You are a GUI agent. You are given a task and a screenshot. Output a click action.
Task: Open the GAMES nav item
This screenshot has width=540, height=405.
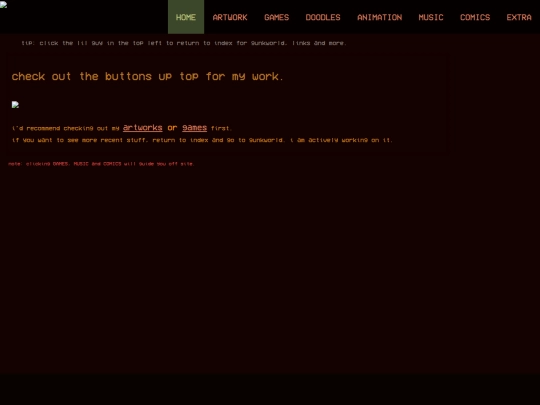(x=277, y=17)
